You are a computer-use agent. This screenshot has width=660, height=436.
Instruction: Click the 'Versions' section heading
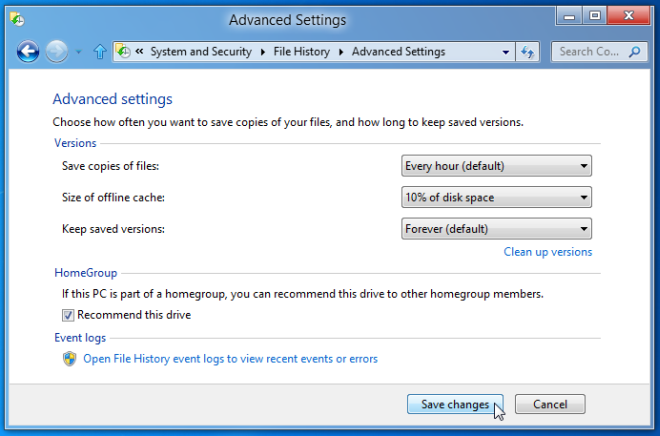[75, 143]
